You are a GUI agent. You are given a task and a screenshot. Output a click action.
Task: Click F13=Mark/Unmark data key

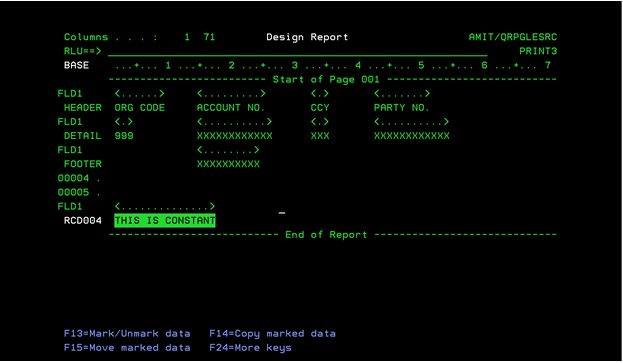tap(127, 334)
